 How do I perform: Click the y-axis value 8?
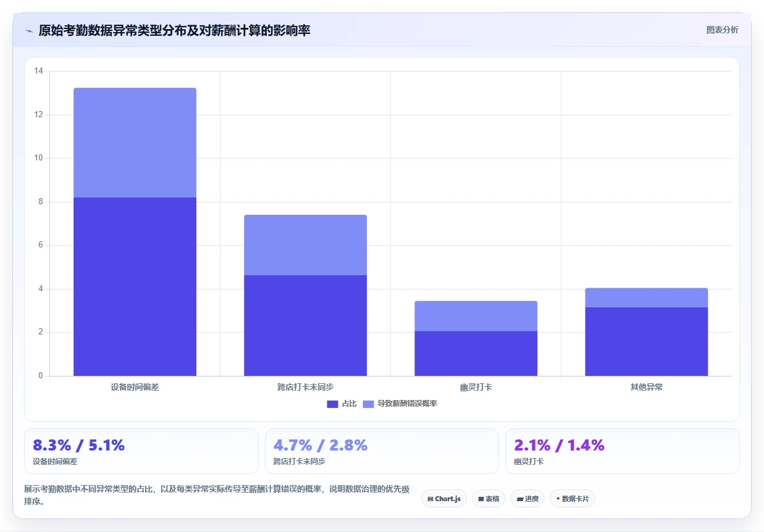(x=41, y=202)
